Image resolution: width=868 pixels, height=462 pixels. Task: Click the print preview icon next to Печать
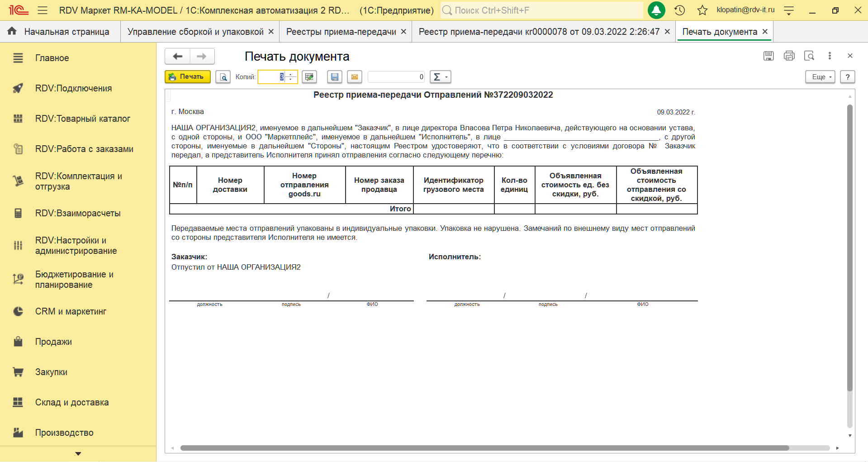(223, 77)
